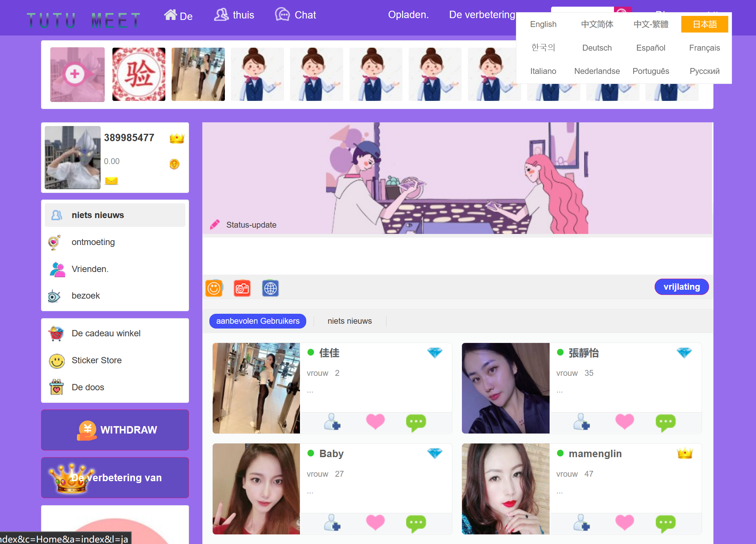Click add-friend icon on 佳佳's card
The height and width of the screenshot is (544, 756).
pos(332,422)
